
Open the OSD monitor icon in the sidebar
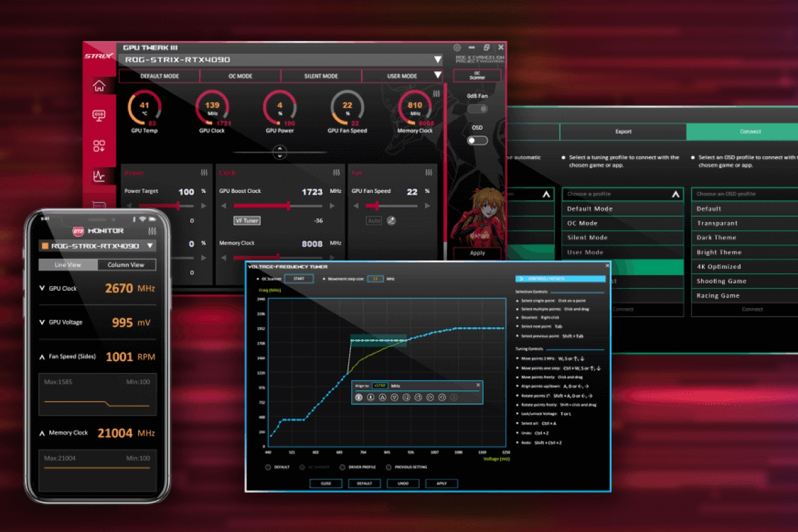(x=100, y=114)
